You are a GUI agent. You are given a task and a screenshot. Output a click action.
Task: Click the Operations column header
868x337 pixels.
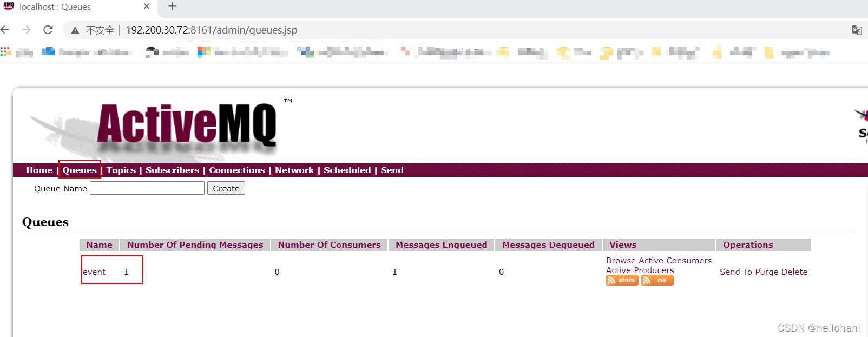coord(764,245)
